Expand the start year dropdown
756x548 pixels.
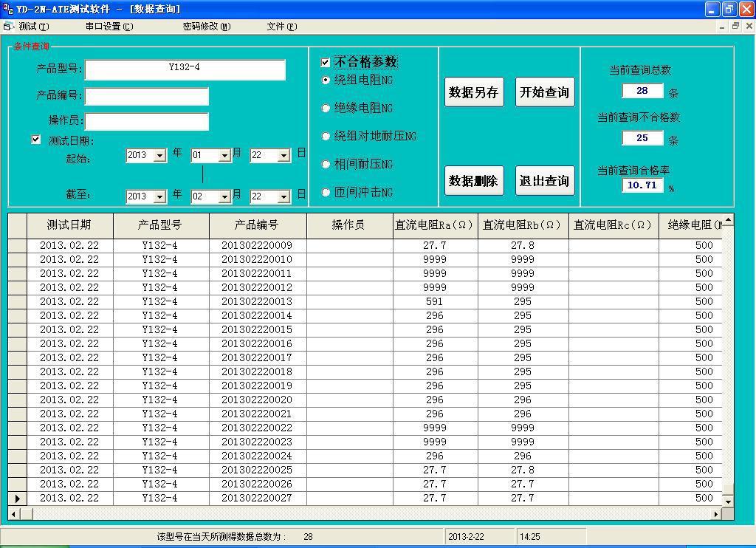tap(159, 156)
